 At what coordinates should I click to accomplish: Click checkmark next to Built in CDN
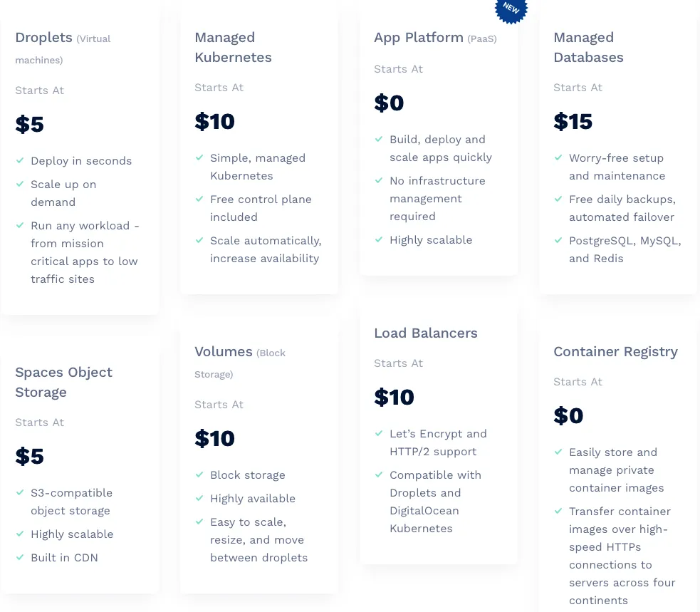click(20, 557)
